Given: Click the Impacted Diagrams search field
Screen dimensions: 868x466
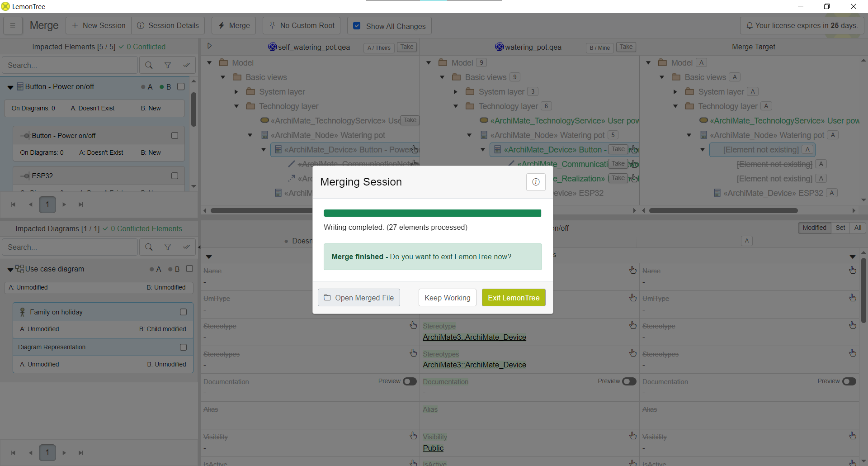Looking at the screenshot, I should click(x=70, y=247).
